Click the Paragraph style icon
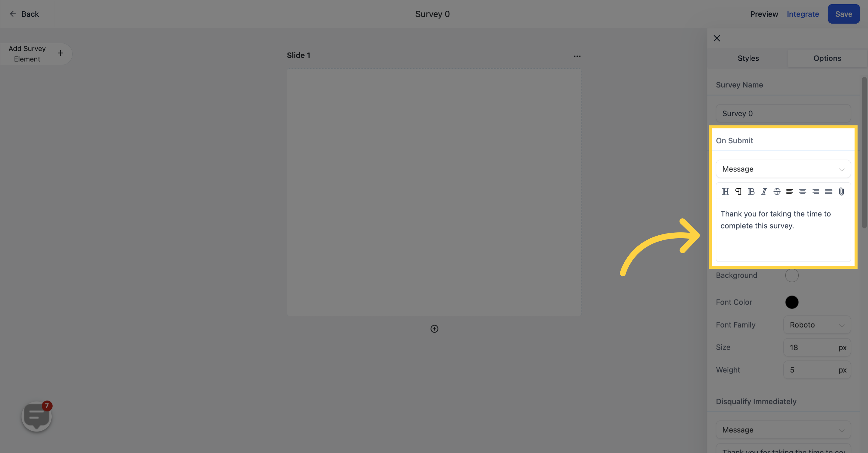This screenshot has height=453, width=868. (738, 191)
